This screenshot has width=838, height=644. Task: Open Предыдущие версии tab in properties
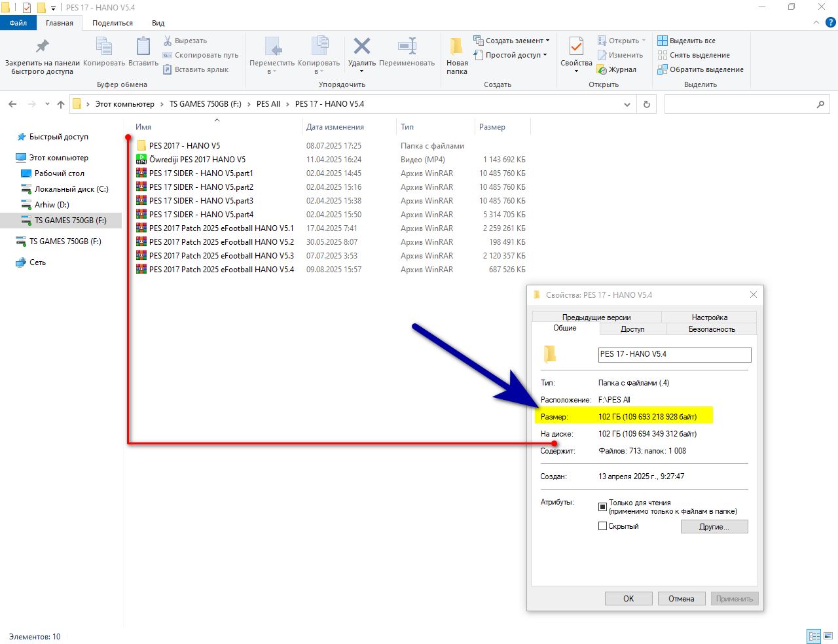tap(596, 317)
